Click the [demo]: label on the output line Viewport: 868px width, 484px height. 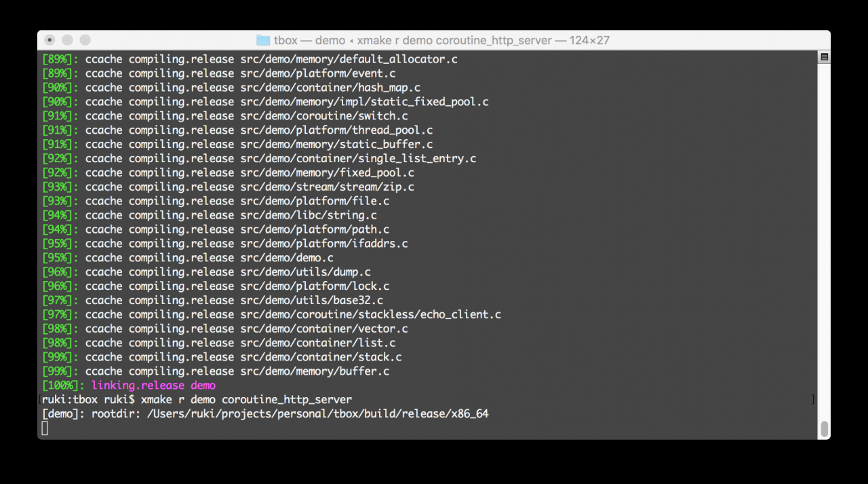pos(64,414)
